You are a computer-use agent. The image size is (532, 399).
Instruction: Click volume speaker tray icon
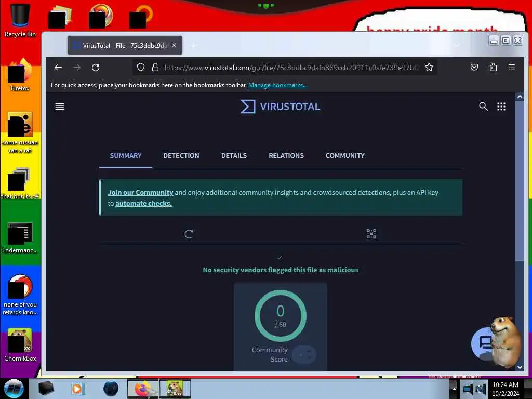point(480,389)
